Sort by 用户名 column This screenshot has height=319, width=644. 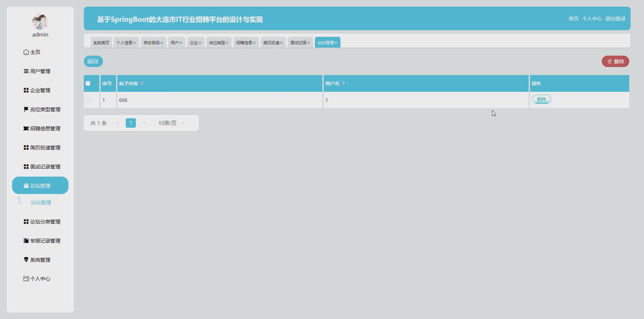point(343,83)
